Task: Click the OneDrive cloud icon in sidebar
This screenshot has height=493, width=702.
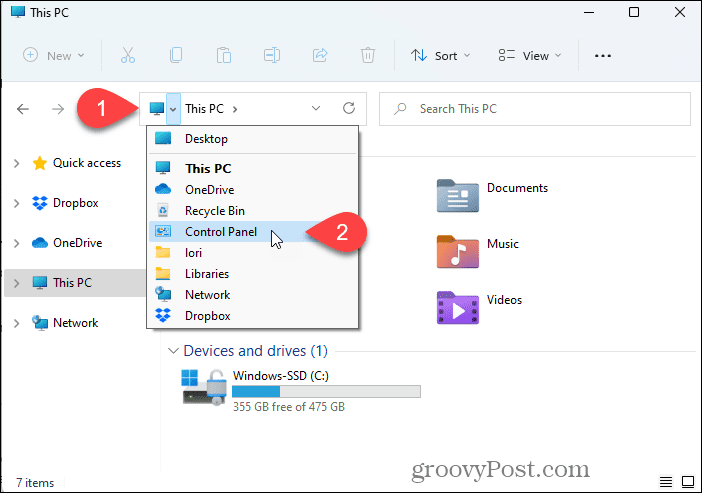Action: point(40,243)
